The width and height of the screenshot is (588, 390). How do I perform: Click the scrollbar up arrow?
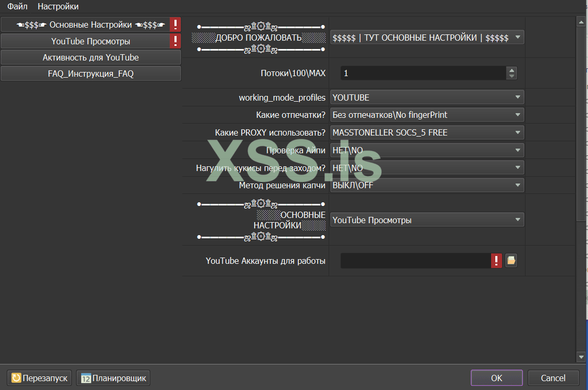pos(581,22)
